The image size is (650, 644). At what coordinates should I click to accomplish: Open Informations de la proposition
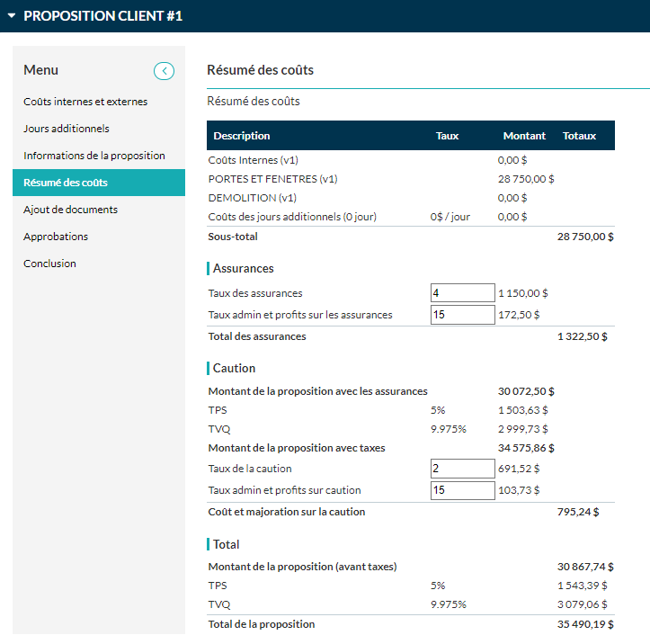94,156
